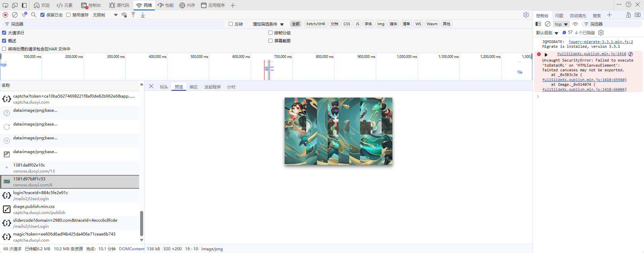Screen dimensions: 644x253
Task: Toggle the large request rows checkbox
Action: pos(4,33)
